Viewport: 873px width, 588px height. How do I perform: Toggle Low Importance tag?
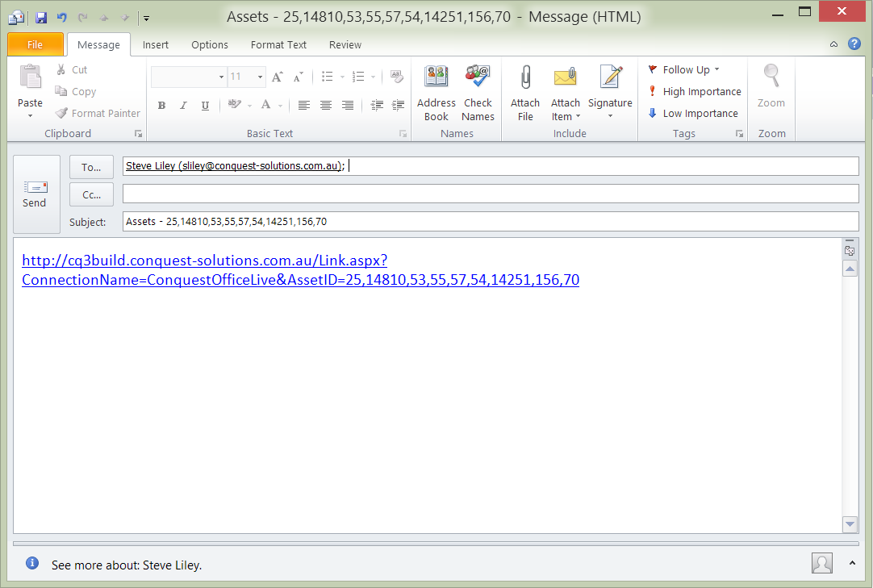click(692, 113)
